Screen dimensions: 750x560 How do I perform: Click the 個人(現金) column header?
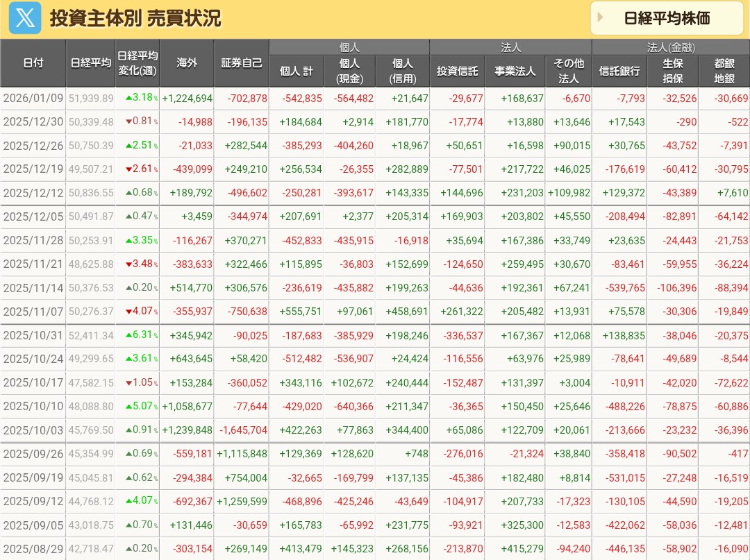[x=350, y=71]
